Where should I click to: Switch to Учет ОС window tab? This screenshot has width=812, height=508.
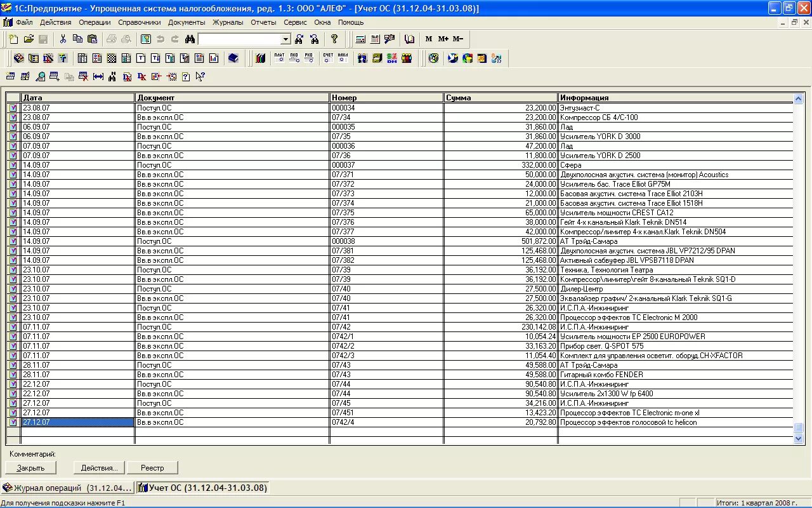click(x=202, y=488)
